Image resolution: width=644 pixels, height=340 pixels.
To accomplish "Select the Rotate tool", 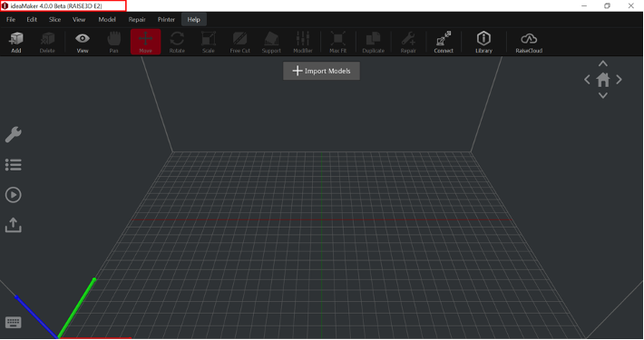I will 177,42.
